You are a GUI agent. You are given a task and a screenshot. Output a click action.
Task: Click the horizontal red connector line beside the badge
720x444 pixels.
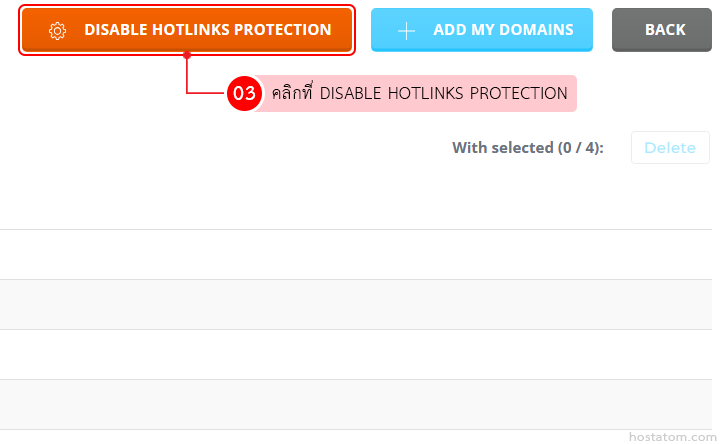coord(208,93)
